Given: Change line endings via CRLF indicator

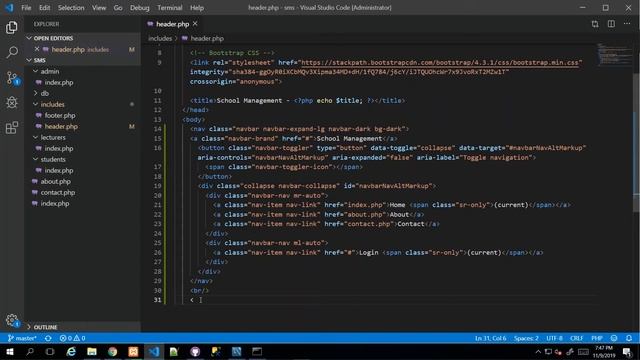Looking at the screenshot, I should click(576, 338).
